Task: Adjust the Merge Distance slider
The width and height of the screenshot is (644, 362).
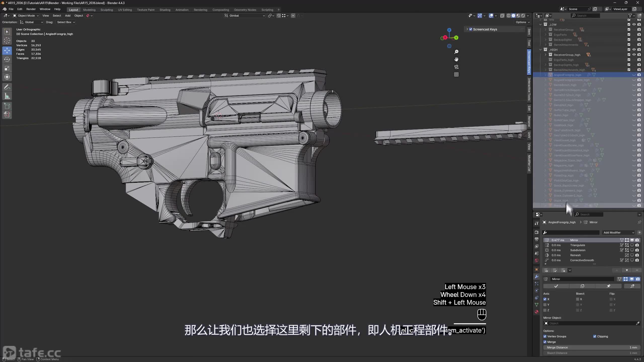Action: 592,347
